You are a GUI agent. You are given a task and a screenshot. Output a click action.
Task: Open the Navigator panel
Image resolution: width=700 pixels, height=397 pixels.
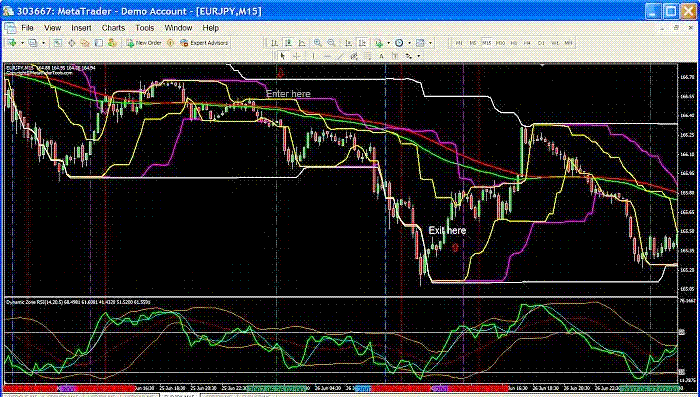(85, 43)
